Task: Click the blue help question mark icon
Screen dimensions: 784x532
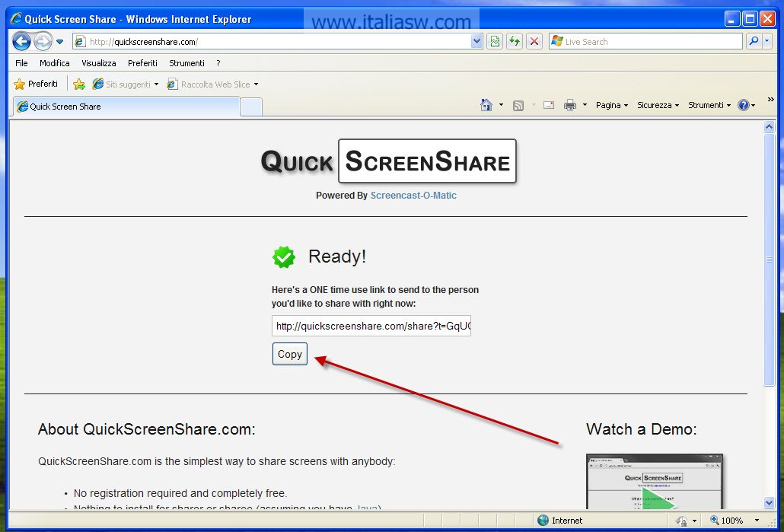Action: point(744,105)
